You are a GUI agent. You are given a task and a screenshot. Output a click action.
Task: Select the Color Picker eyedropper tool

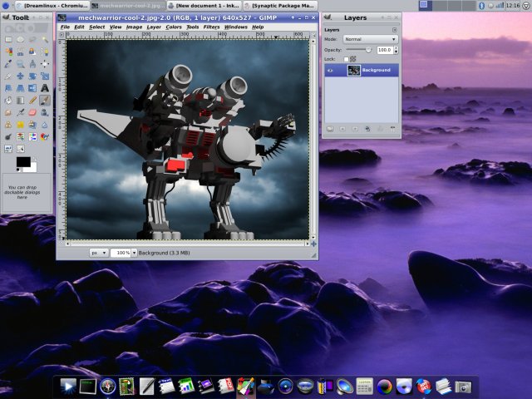8,64
